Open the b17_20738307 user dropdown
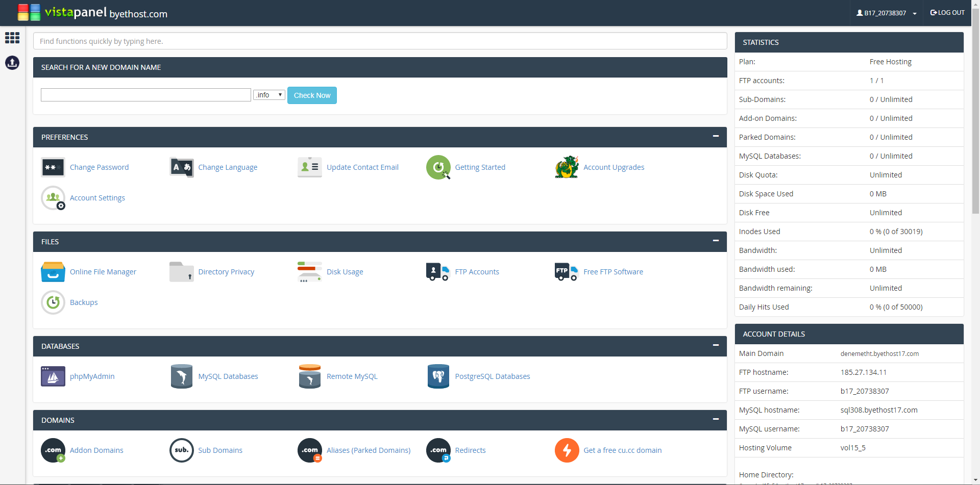This screenshot has height=485, width=980. pyautogui.click(x=887, y=13)
